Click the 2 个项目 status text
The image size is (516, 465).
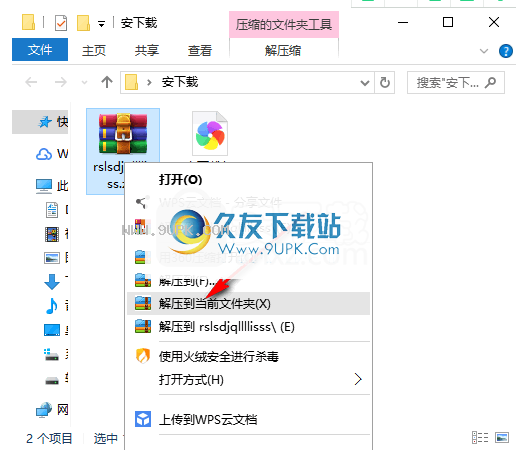click(49, 438)
